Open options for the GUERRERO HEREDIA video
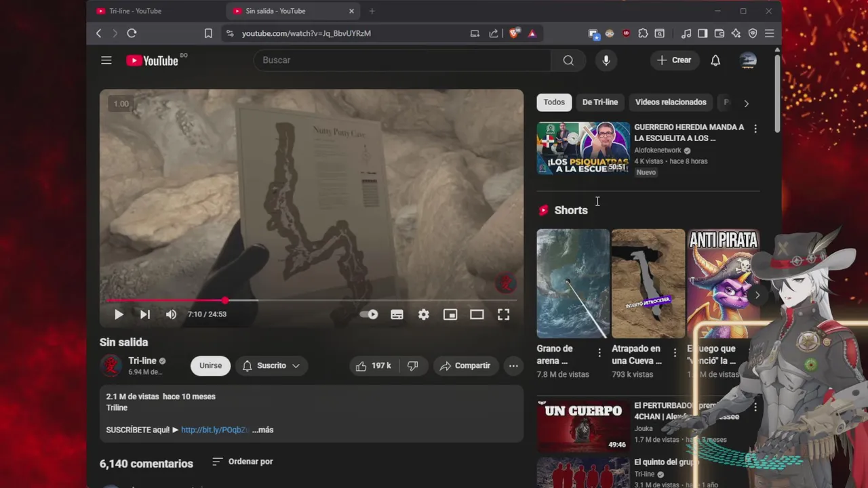Image resolution: width=868 pixels, height=488 pixels. pyautogui.click(x=755, y=128)
